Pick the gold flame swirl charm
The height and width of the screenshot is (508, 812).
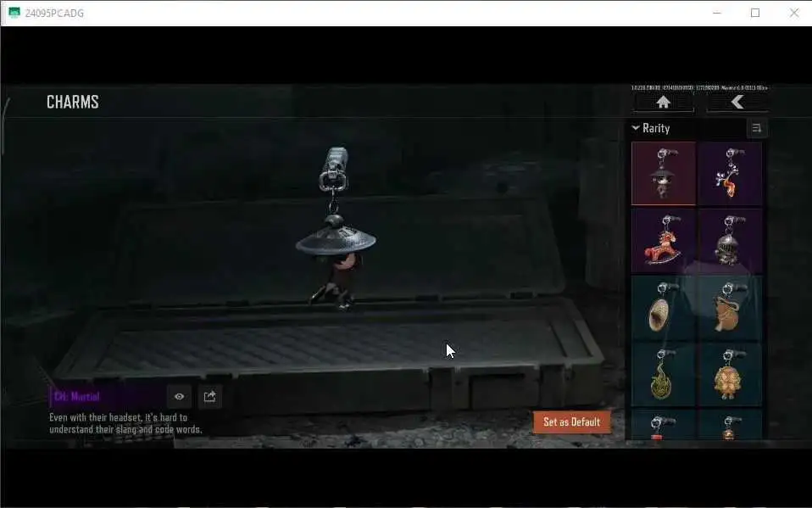click(x=664, y=374)
